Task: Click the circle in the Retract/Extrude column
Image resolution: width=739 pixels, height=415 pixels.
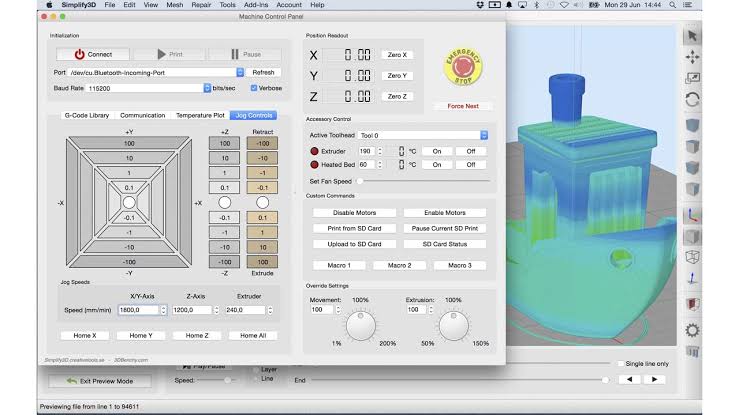Action: (x=263, y=203)
